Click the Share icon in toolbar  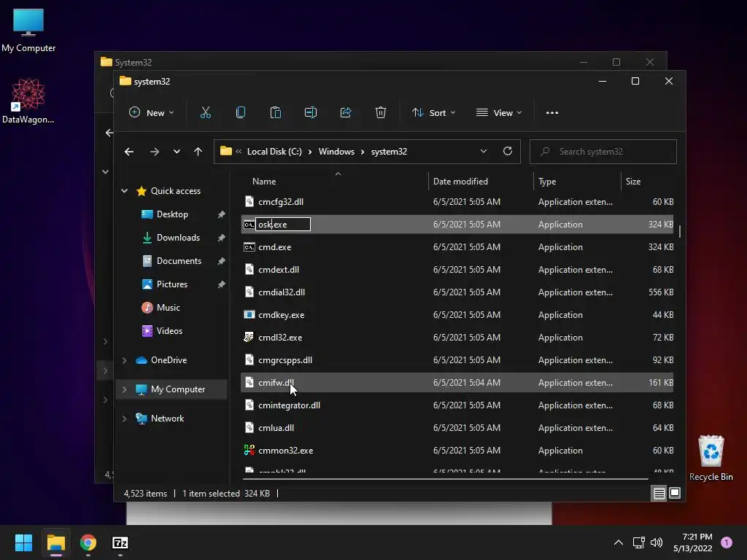pos(345,113)
